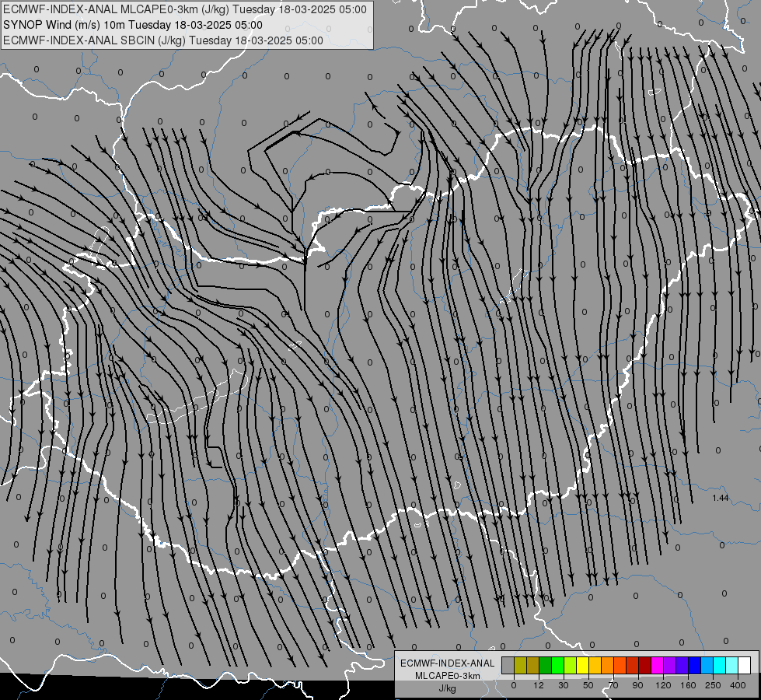Viewport: 761px width, 700px height.
Task: Select the pure yellow legend swatch
Action: pyautogui.click(x=583, y=665)
